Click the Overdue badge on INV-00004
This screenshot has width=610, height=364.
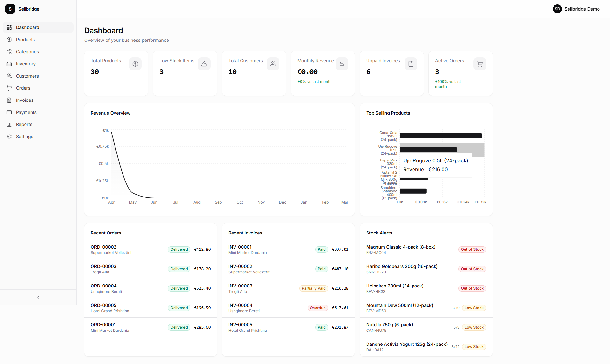[x=317, y=308]
